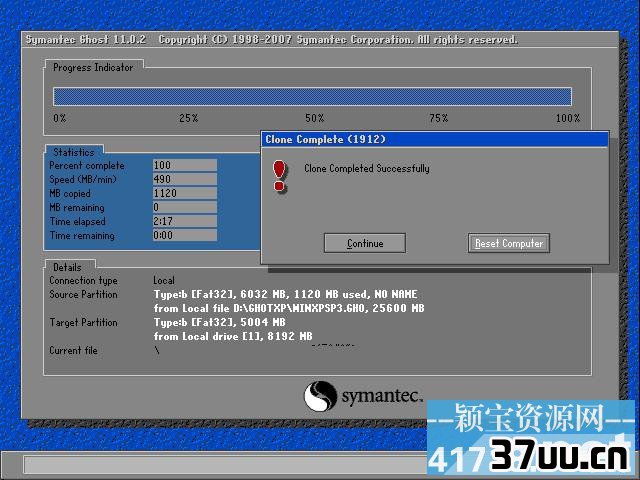Click the "Time remaining" label
Image resolution: width=640 pixels, height=480 pixels.
[82, 236]
